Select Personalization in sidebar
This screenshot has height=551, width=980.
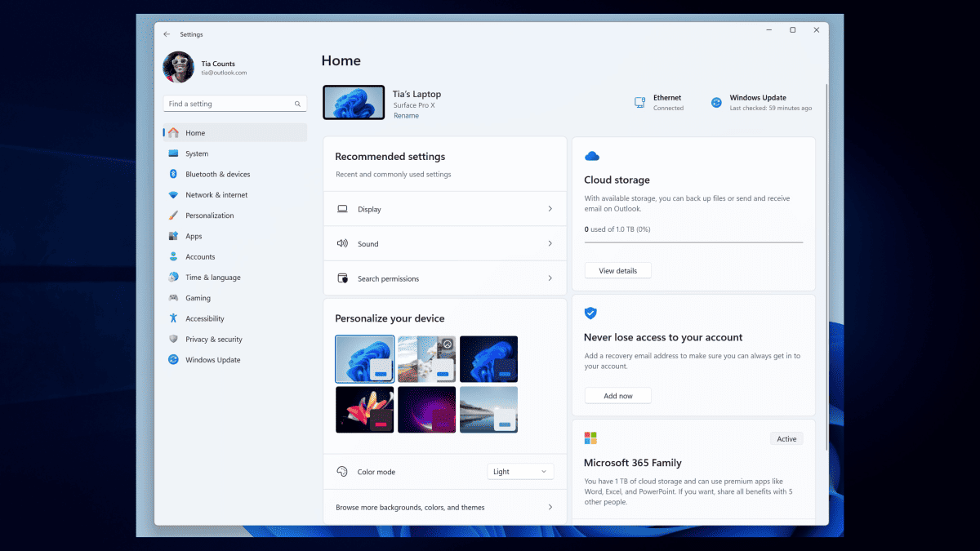click(235, 216)
